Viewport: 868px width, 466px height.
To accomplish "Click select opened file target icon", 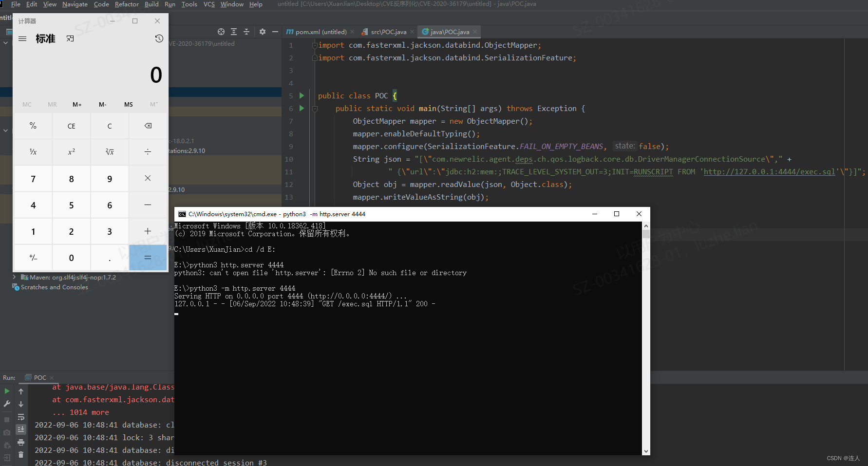I will click(x=221, y=32).
